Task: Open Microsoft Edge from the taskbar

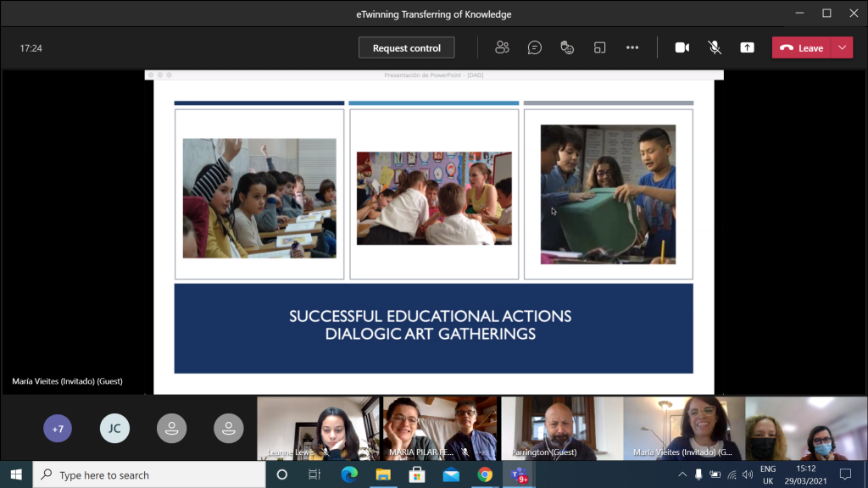Action: click(348, 474)
